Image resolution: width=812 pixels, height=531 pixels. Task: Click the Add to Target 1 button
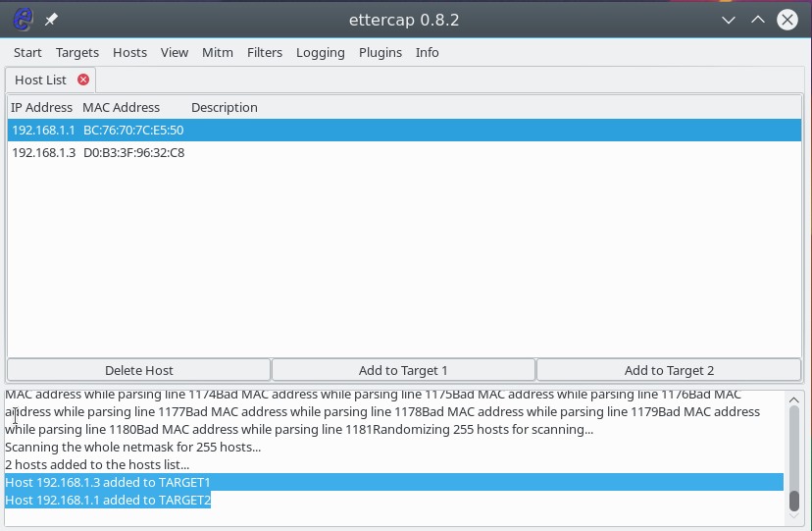(403, 370)
